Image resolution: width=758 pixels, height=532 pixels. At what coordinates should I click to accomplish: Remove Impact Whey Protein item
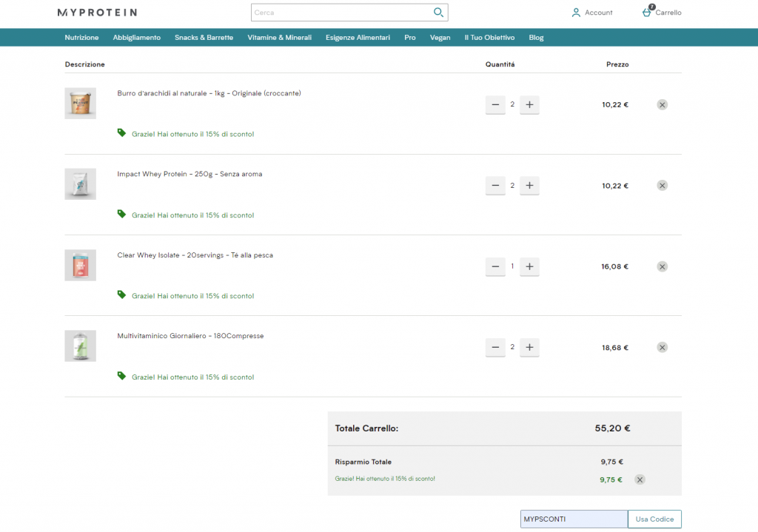click(662, 186)
